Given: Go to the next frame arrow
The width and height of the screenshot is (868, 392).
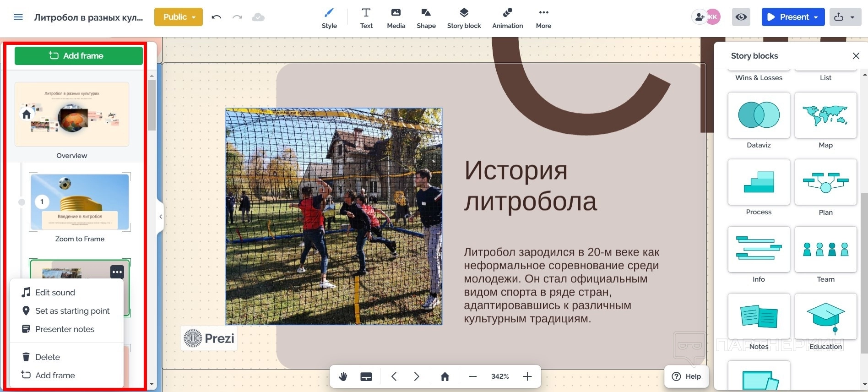Looking at the screenshot, I should 417,376.
